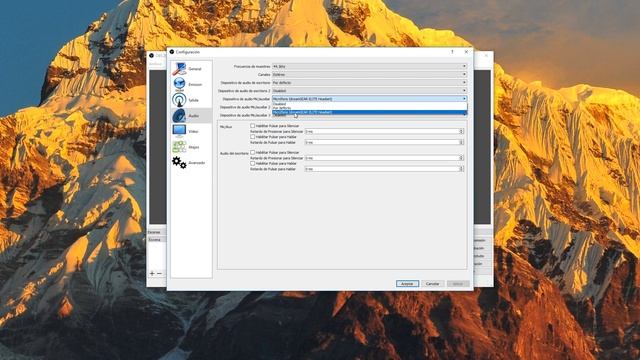Image resolution: width=640 pixels, height=360 pixels.
Task: Choose 'Disabled' in the open mic device list
Action: pyautogui.click(x=369, y=104)
